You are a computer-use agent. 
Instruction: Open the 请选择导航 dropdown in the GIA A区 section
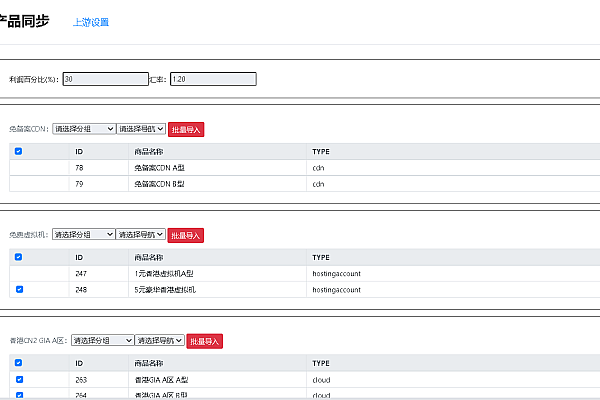coord(160,340)
